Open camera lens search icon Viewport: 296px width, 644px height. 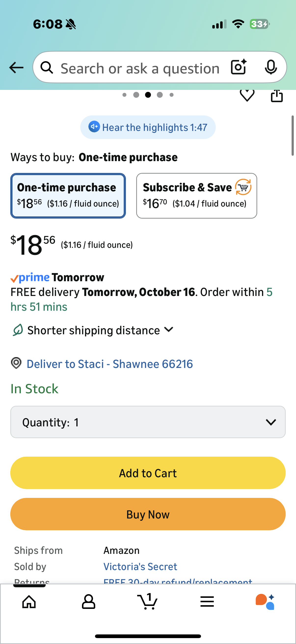pyautogui.click(x=239, y=67)
